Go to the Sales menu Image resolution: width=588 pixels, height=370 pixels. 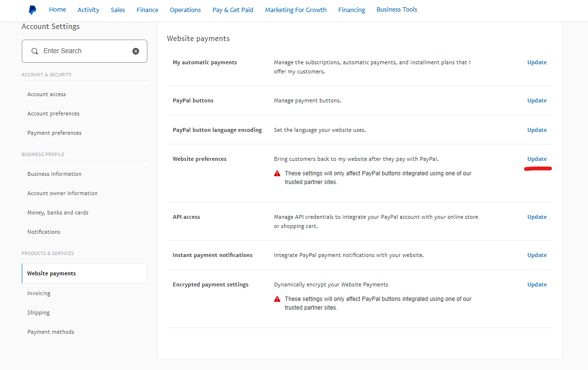pyautogui.click(x=118, y=10)
